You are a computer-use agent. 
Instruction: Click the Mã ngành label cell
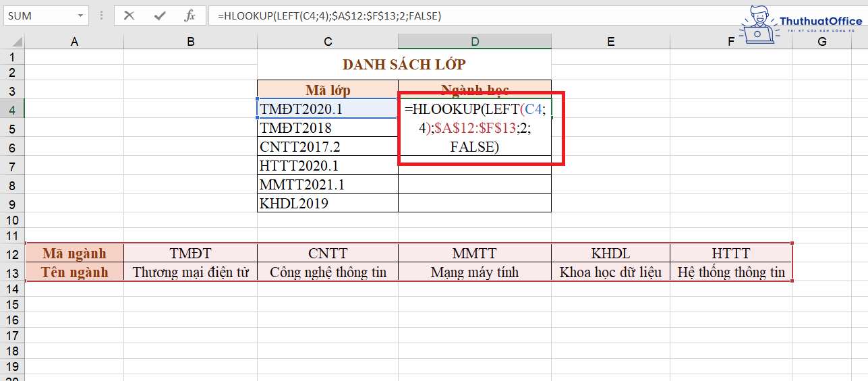[74, 254]
